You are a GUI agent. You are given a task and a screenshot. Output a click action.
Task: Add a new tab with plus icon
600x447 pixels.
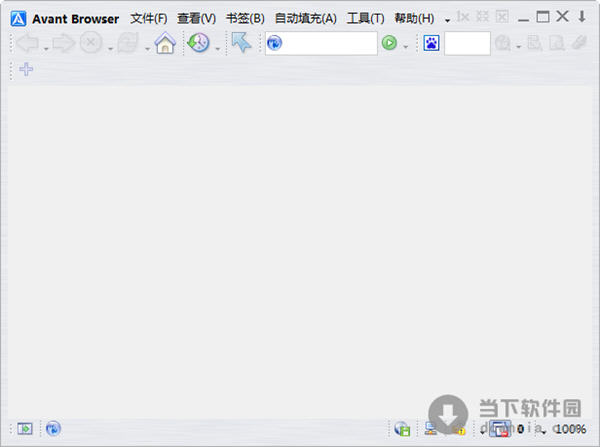point(26,69)
